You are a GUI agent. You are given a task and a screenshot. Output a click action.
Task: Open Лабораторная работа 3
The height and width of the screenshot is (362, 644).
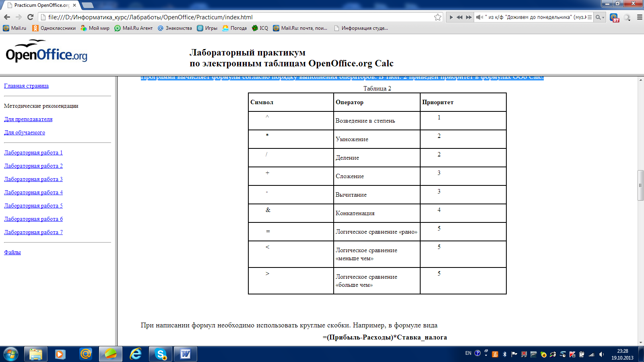pos(33,179)
